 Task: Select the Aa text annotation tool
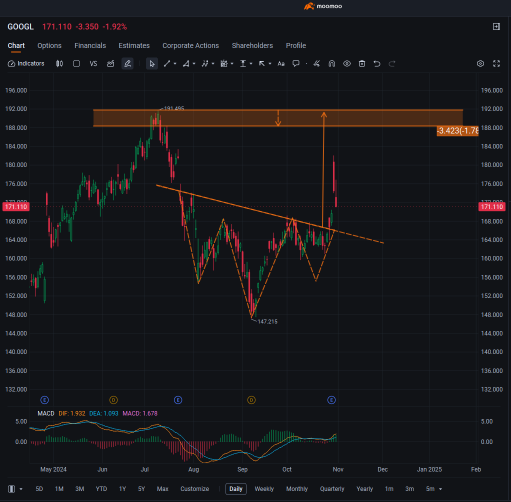[281, 64]
